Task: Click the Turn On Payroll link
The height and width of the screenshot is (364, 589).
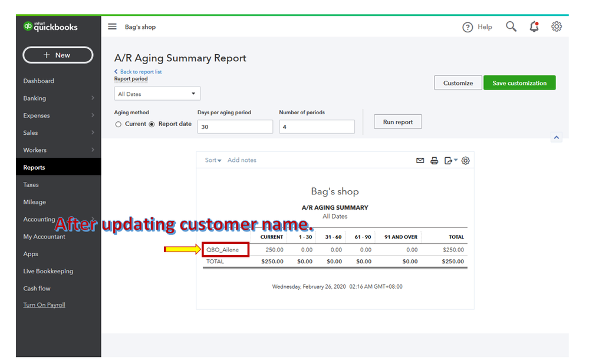Action: pyautogui.click(x=44, y=305)
